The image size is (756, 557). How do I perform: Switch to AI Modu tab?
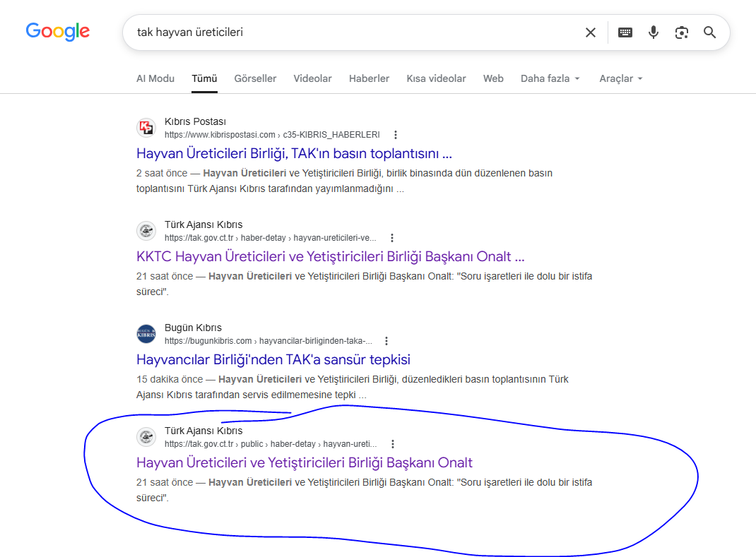(155, 78)
